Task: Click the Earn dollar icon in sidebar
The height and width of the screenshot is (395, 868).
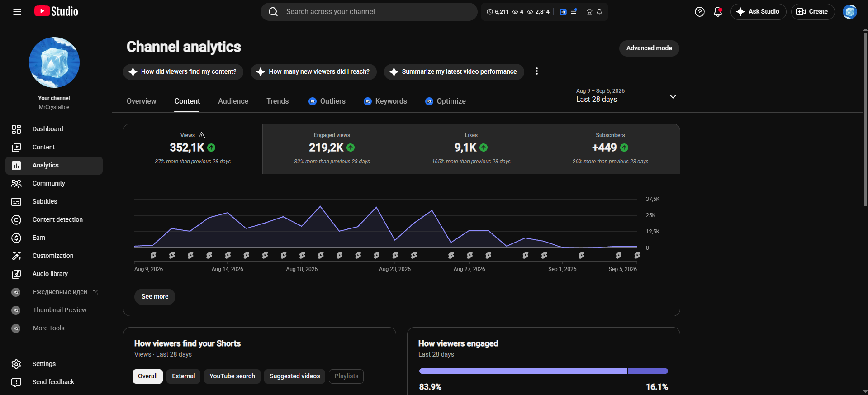Action: pos(16,238)
